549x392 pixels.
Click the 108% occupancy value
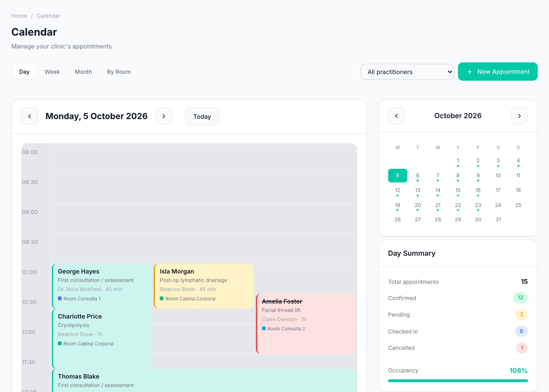click(x=518, y=371)
